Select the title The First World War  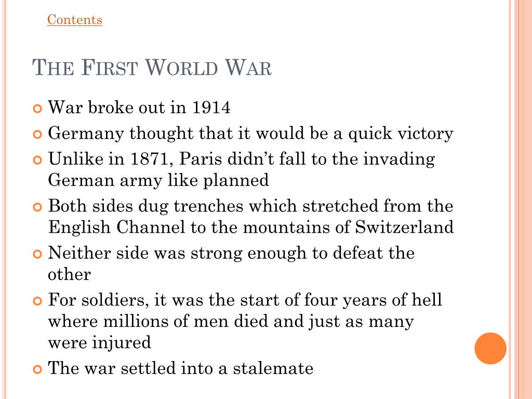152,68
